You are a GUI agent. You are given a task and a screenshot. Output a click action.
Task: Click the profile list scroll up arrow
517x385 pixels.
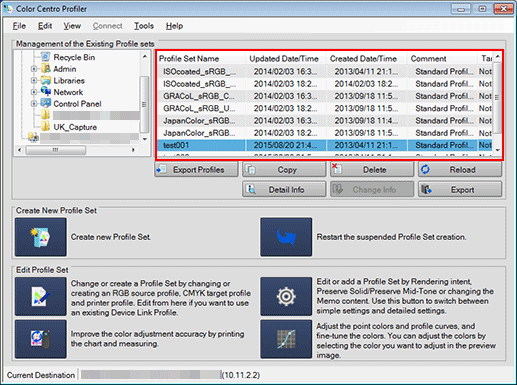[497, 57]
